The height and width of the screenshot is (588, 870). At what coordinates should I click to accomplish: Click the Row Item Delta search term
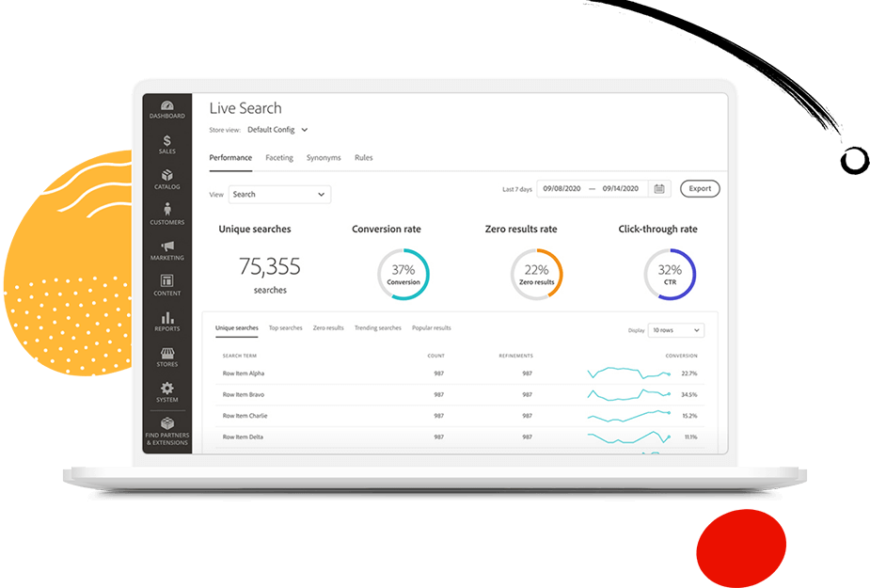[243, 437]
